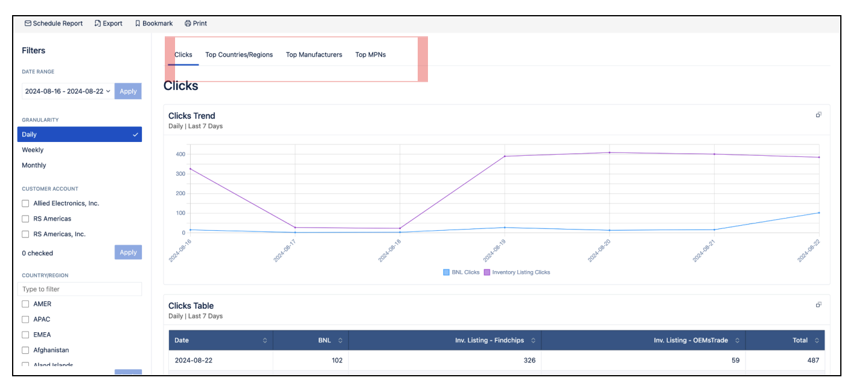Apply the customer account filter
868x389 pixels.
tap(128, 252)
